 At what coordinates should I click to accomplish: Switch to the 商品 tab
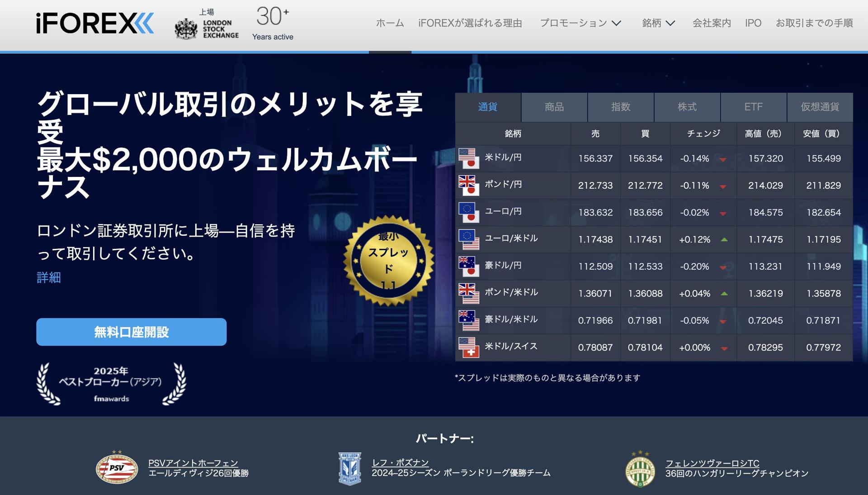[x=554, y=107]
